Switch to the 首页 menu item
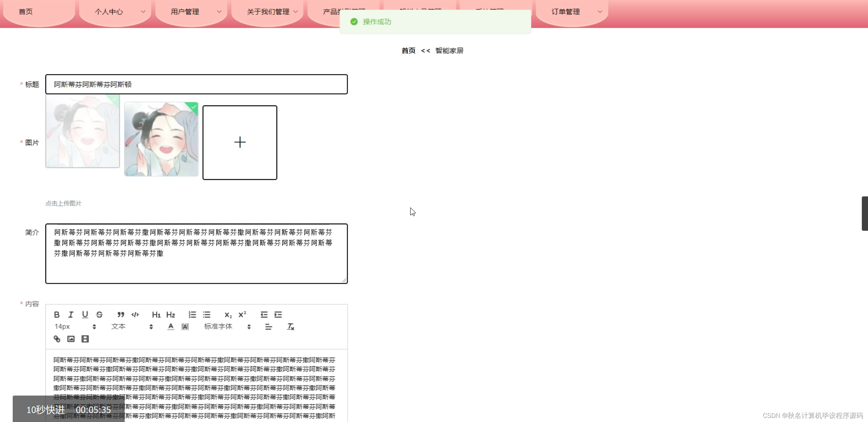 [26, 11]
